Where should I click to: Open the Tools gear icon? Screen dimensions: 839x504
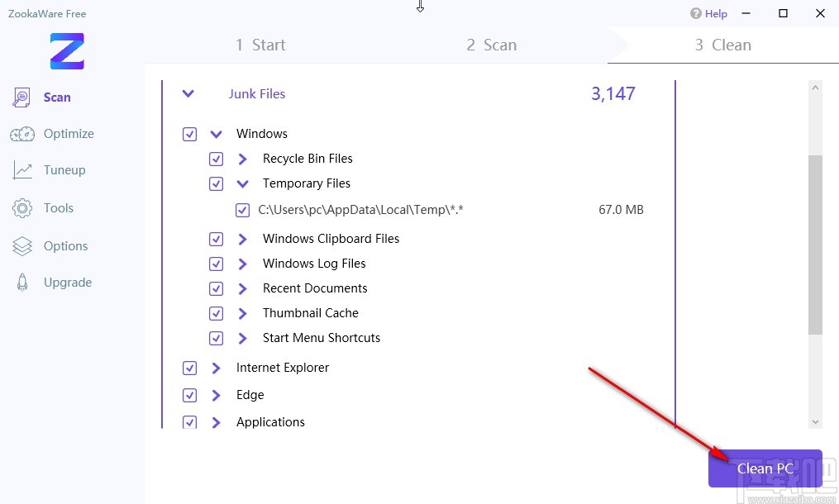22,208
